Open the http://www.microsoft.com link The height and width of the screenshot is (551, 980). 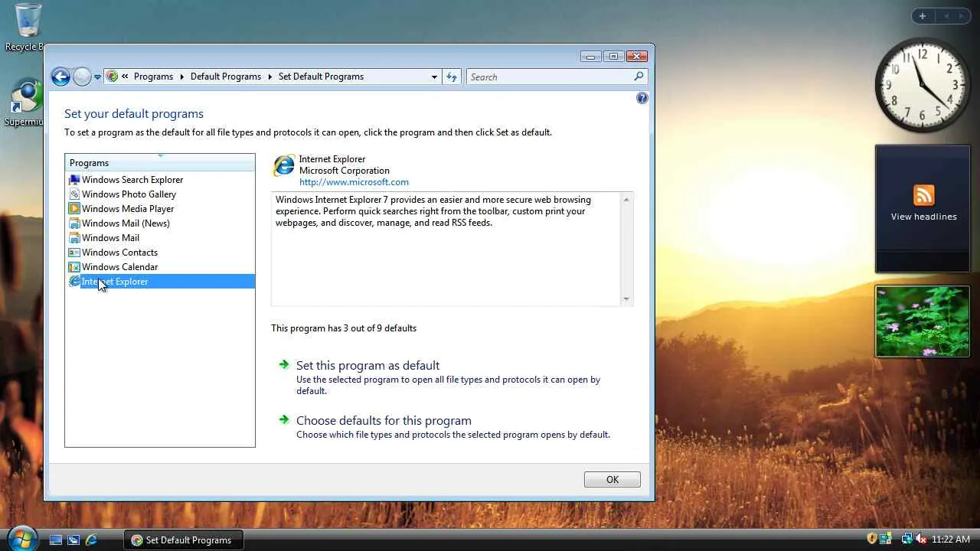(354, 182)
